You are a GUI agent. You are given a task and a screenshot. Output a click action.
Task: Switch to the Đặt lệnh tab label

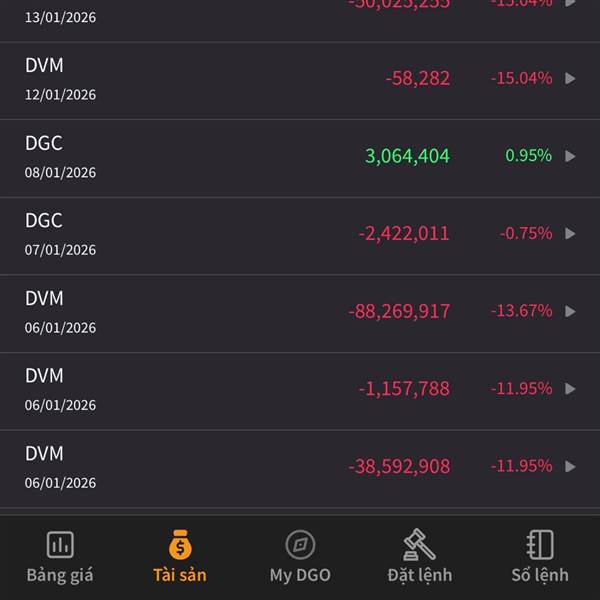(419, 575)
